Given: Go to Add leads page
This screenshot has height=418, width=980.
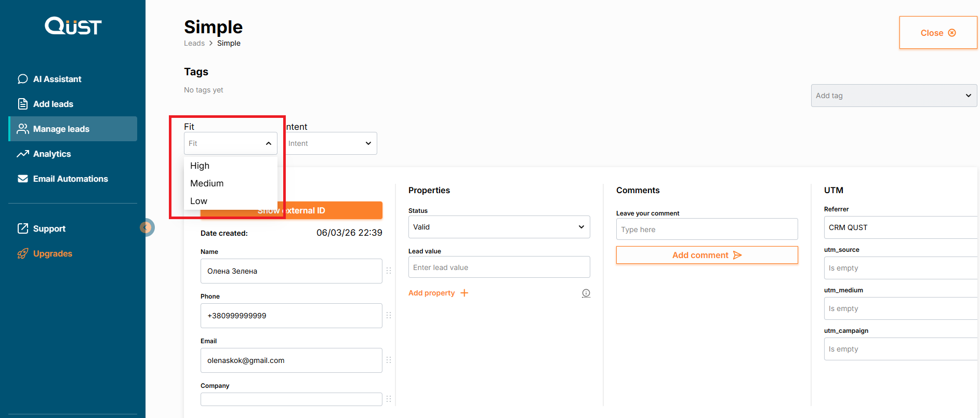Looking at the screenshot, I should click(x=53, y=104).
